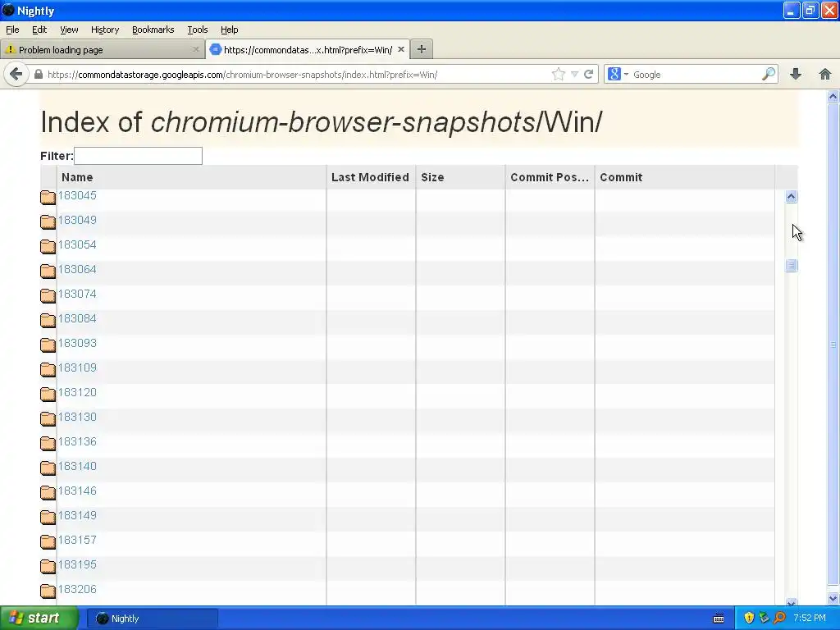840x630 pixels.
Task: Select the commondatastorage index tab
Action: click(x=308, y=49)
